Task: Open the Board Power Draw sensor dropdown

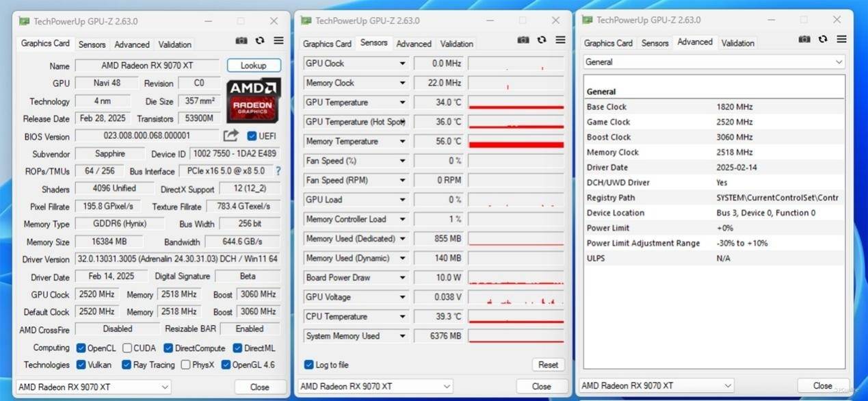Action: [x=402, y=278]
